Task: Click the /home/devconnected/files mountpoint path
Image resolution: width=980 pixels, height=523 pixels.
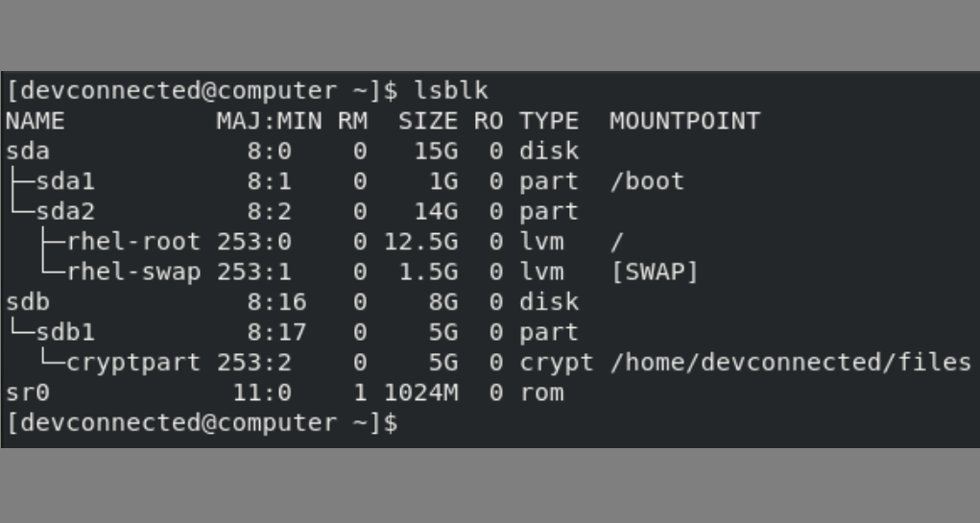Action: point(790,363)
